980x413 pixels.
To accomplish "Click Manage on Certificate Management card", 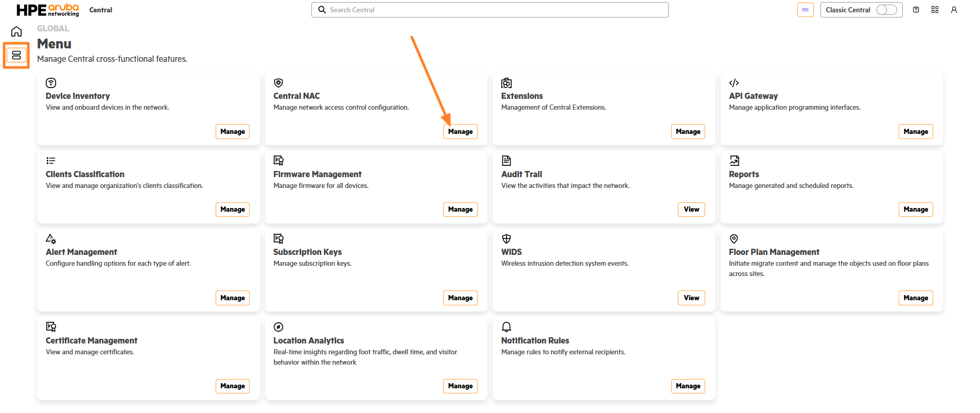I will (x=233, y=386).
